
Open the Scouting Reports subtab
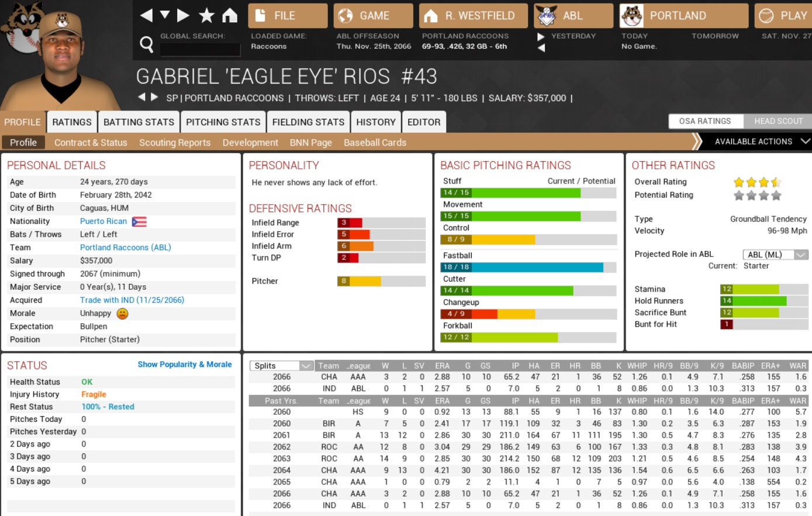click(x=175, y=143)
